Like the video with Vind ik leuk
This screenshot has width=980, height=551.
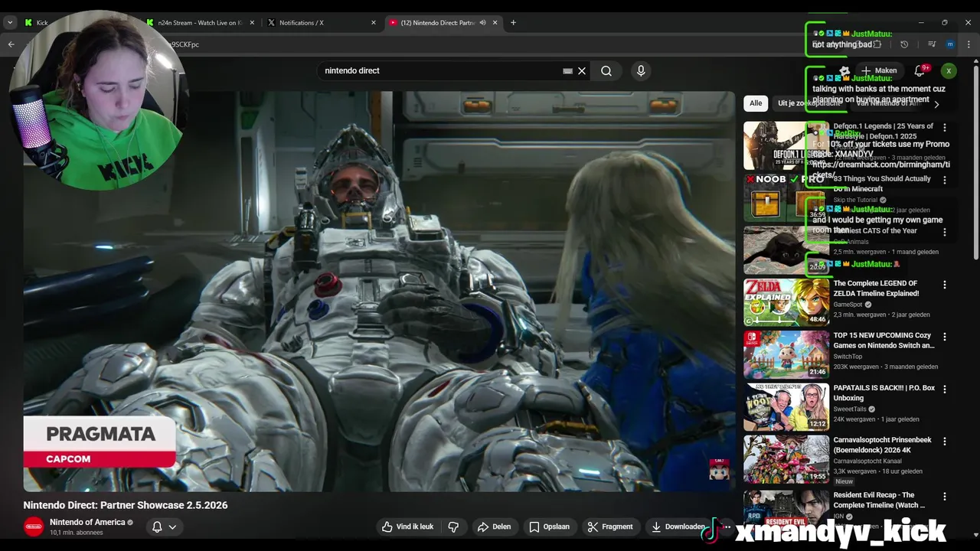coord(408,527)
